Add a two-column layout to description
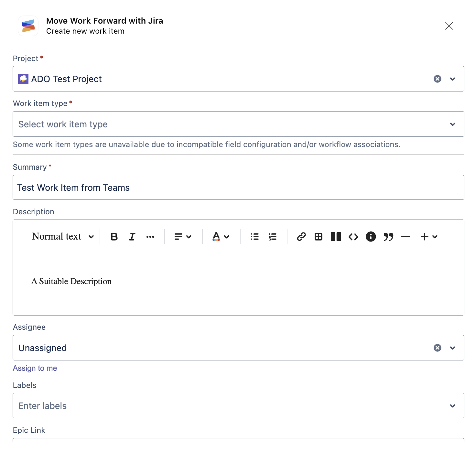476x461 pixels. coord(336,237)
